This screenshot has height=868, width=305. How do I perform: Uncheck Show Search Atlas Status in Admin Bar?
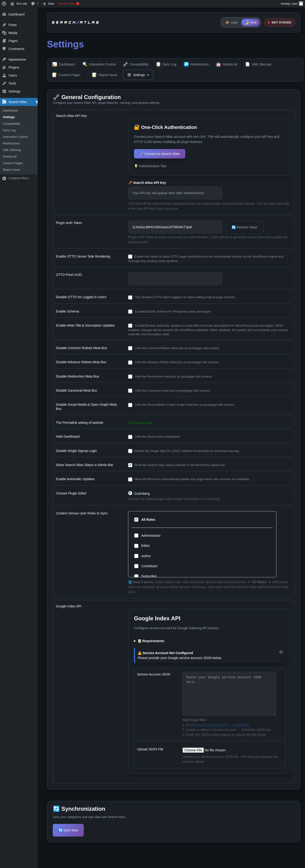tap(130, 465)
